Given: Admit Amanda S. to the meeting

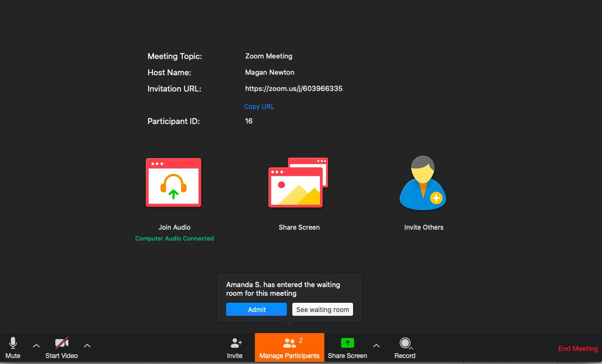Looking at the screenshot, I should [257, 309].
